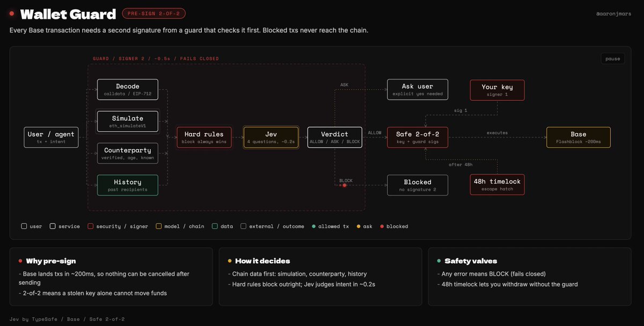644x326 pixels.
Task: Open the PRE-SIGN 2-OF-2 badge
Action: point(155,14)
